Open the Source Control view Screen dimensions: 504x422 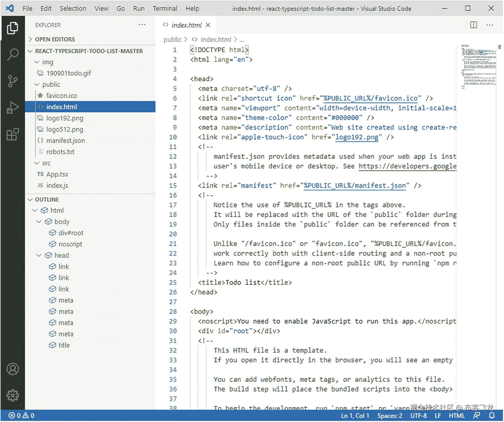pos(12,81)
